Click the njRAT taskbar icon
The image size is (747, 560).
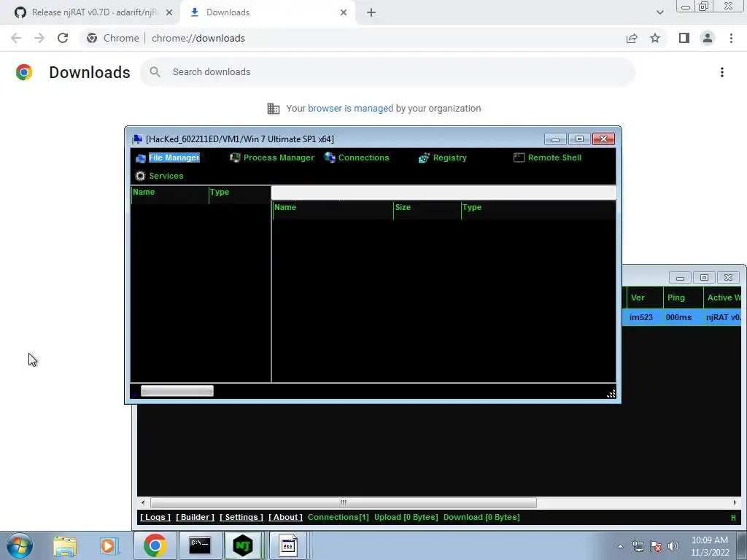click(243, 545)
